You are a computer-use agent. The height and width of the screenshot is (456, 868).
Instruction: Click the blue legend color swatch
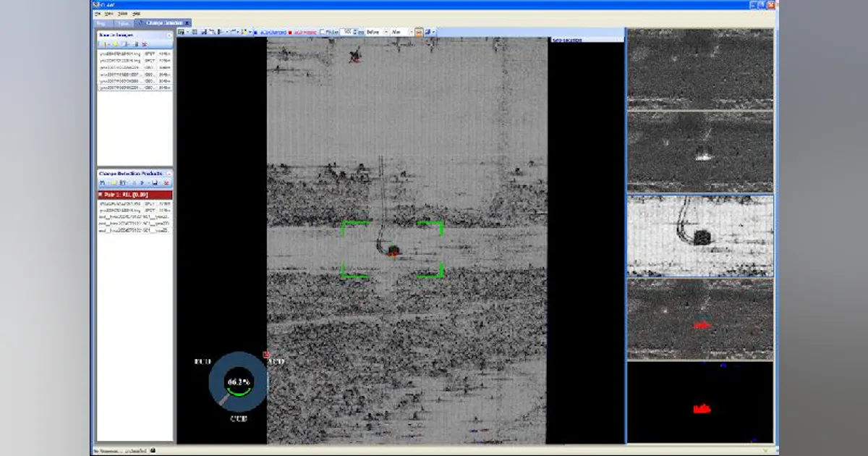tap(255, 33)
